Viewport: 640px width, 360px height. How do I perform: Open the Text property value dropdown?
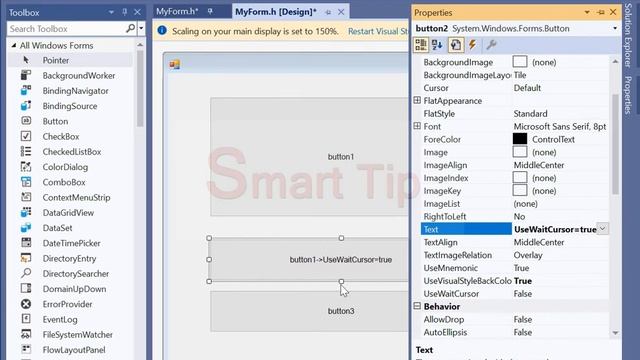click(602, 229)
